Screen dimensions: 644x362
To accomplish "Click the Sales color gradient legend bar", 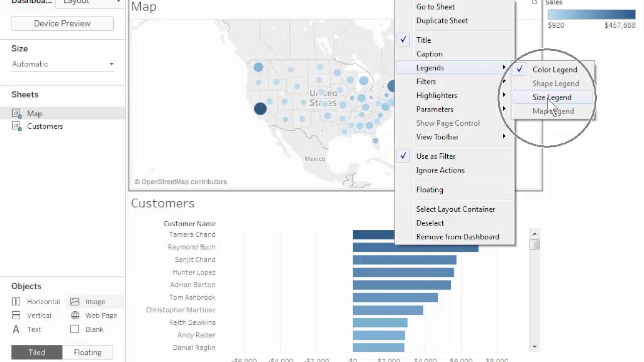I will pyautogui.click(x=592, y=14).
